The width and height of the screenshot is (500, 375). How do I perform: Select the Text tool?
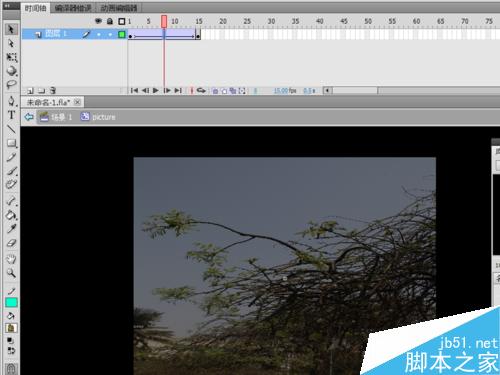pos(11,115)
